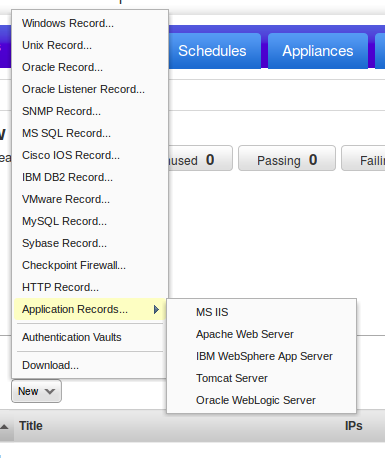Image resolution: width=385 pixels, height=458 pixels.
Task: Click the Application Records submenu arrow
Action: click(156, 310)
